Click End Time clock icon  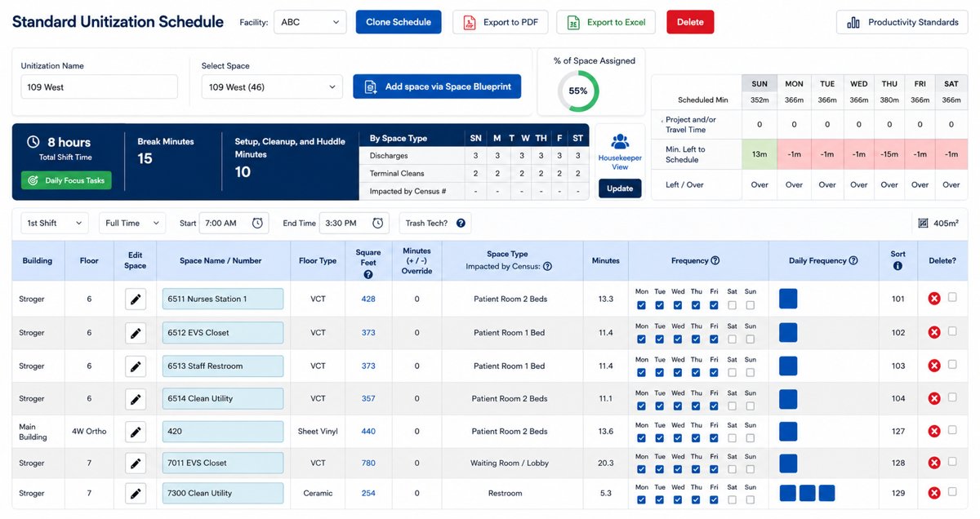click(377, 223)
